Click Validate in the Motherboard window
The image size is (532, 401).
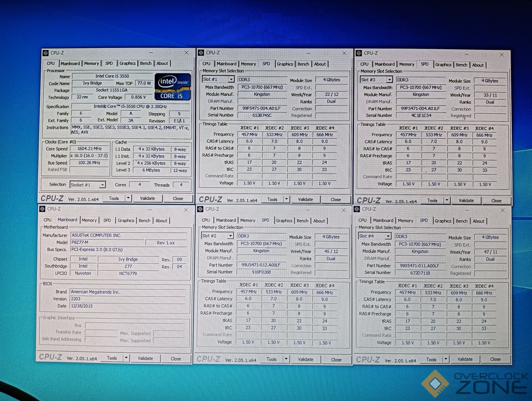click(146, 358)
